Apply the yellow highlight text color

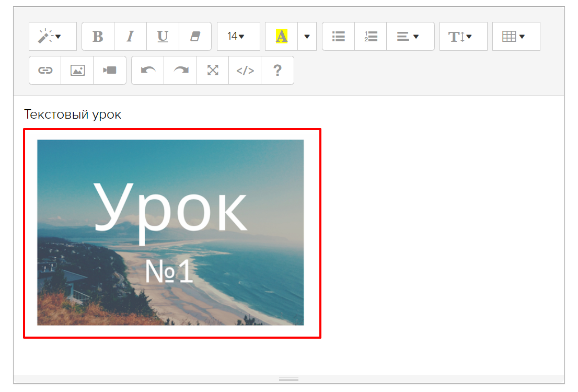coord(281,37)
